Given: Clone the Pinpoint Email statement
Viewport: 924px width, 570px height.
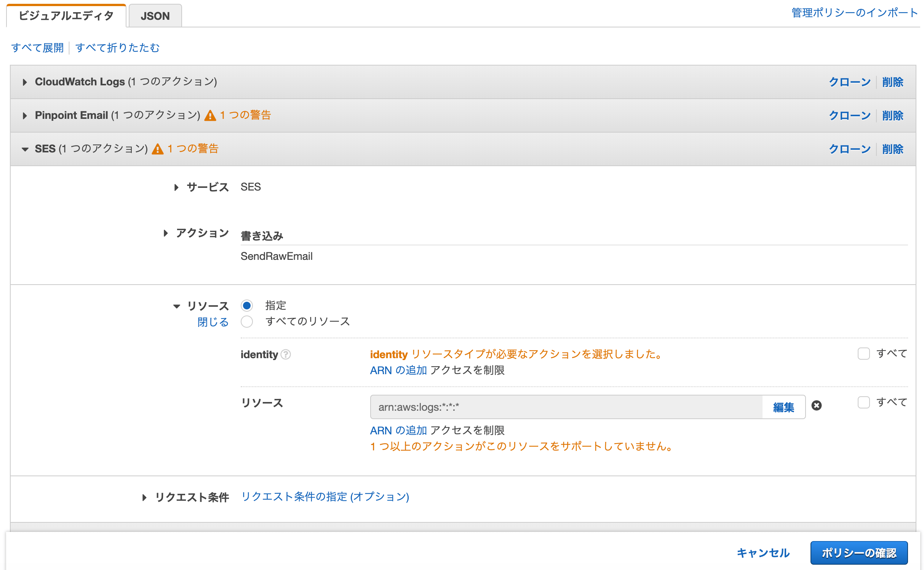Looking at the screenshot, I should click(x=850, y=116).
